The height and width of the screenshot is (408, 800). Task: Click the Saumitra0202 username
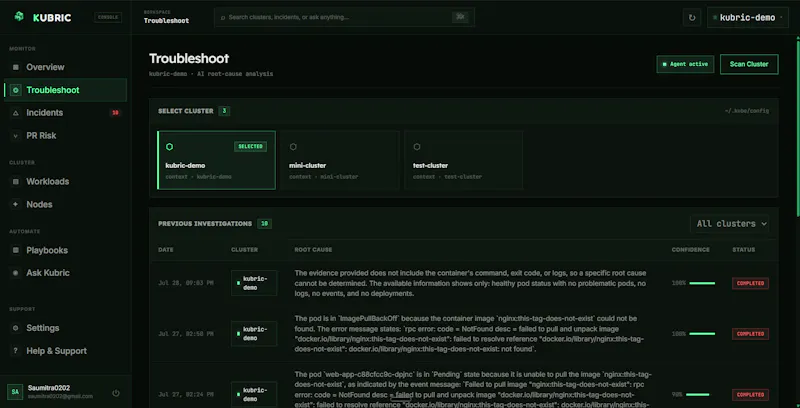(x=47, y=388)
